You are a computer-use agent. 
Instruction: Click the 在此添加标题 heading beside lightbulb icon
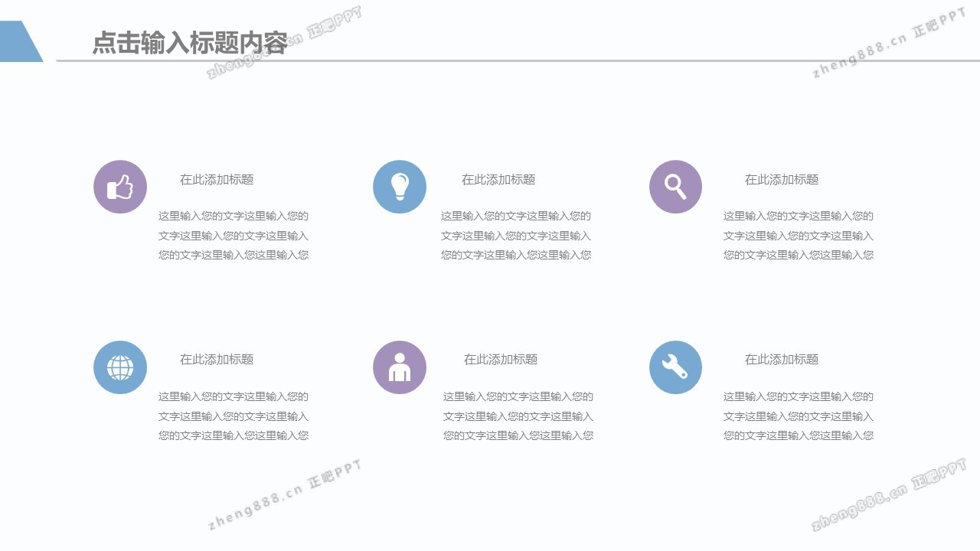coord(498,180)
